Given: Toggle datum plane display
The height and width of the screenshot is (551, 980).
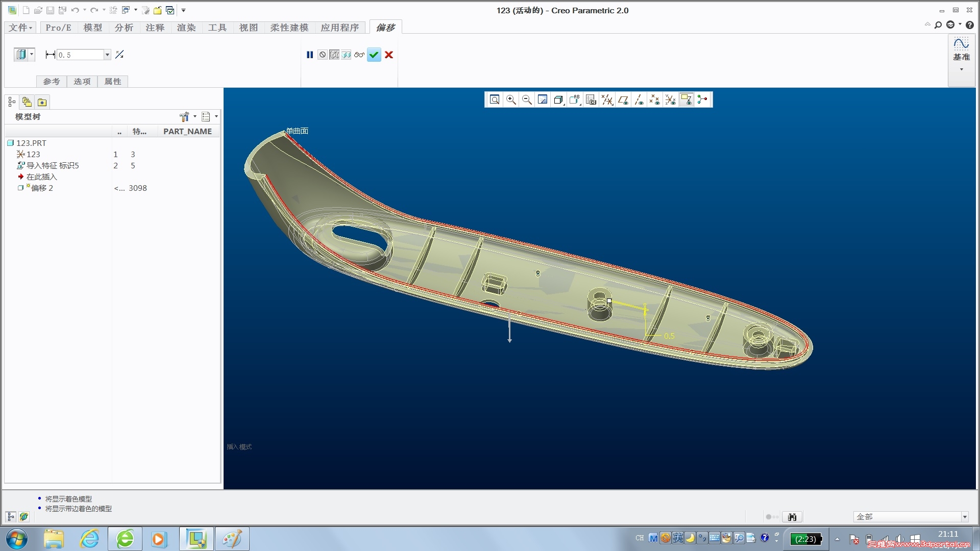Looking at the screenshot, I should tap(623, 100).
